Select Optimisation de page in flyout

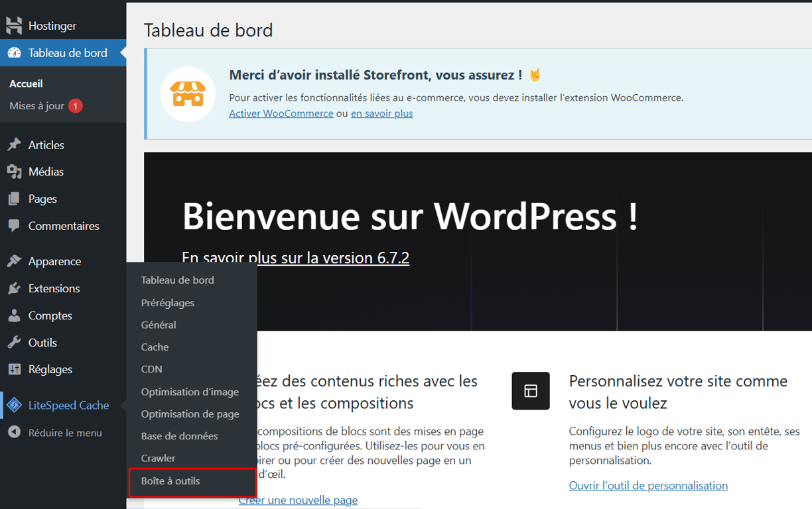190,414
